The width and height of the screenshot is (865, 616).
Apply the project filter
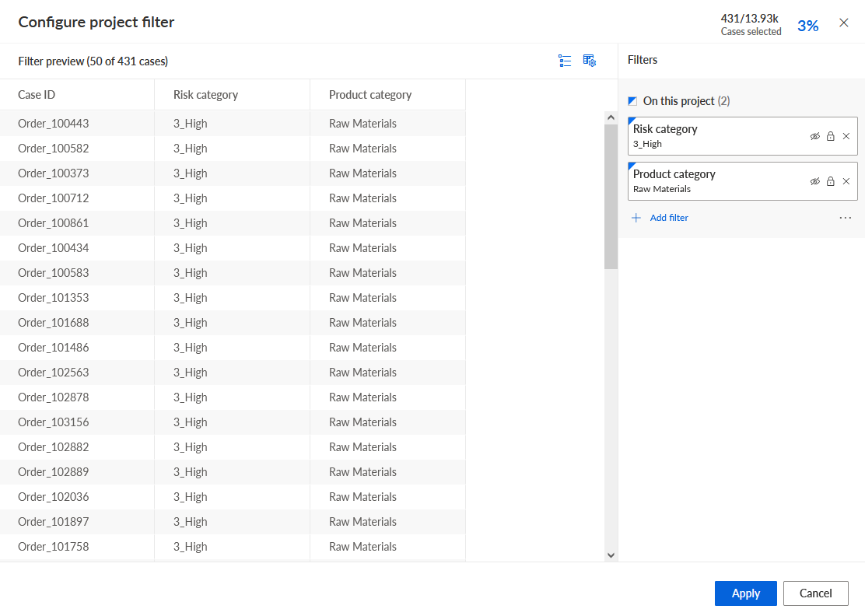tap(746, 593)
